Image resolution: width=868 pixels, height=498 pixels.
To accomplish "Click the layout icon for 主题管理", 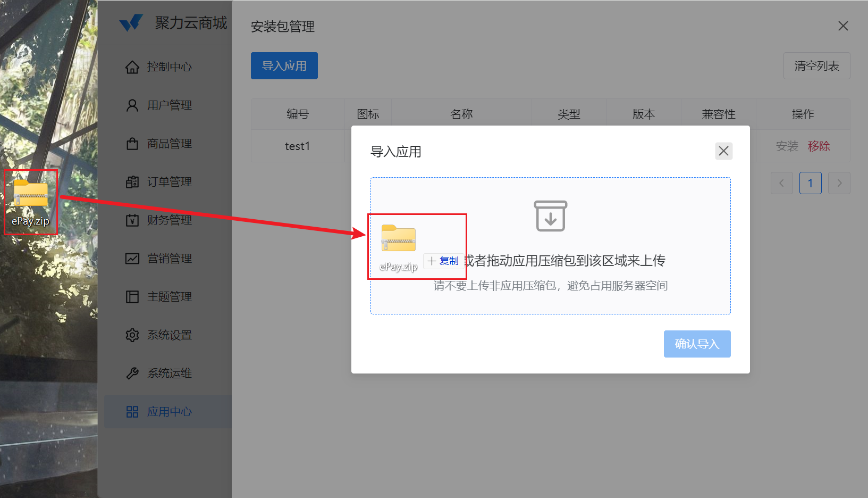I will [132, 297].
